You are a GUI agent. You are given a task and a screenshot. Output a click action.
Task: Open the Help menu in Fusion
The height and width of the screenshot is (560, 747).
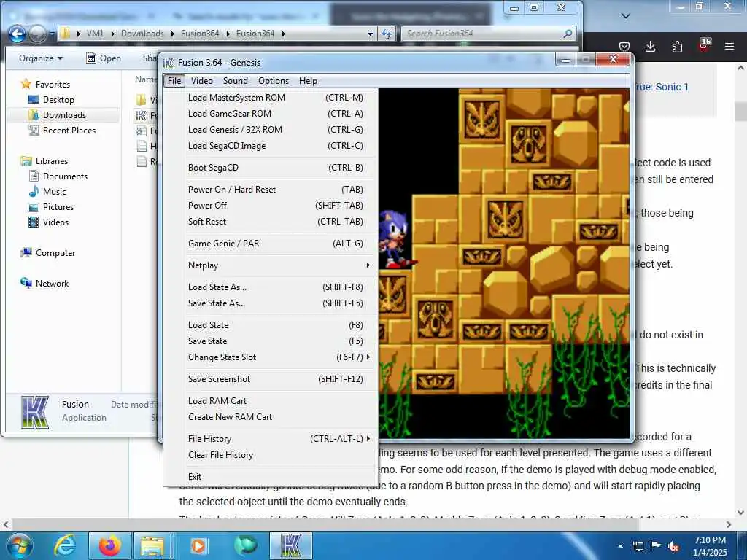tap(308, 81)
